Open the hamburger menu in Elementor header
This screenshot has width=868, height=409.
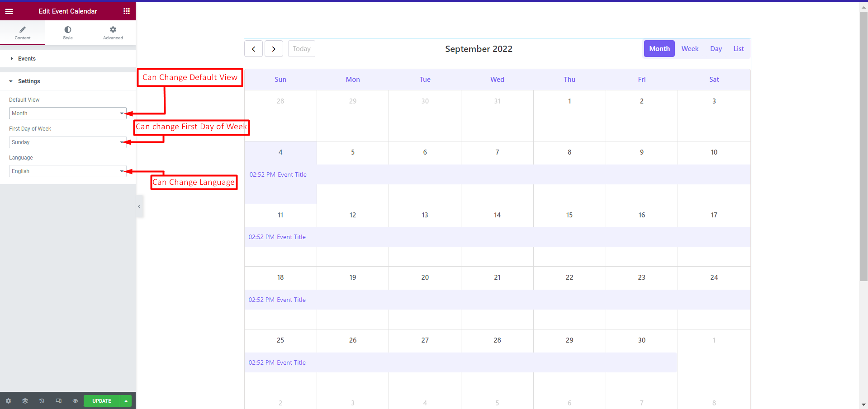(x=9, y=11)
